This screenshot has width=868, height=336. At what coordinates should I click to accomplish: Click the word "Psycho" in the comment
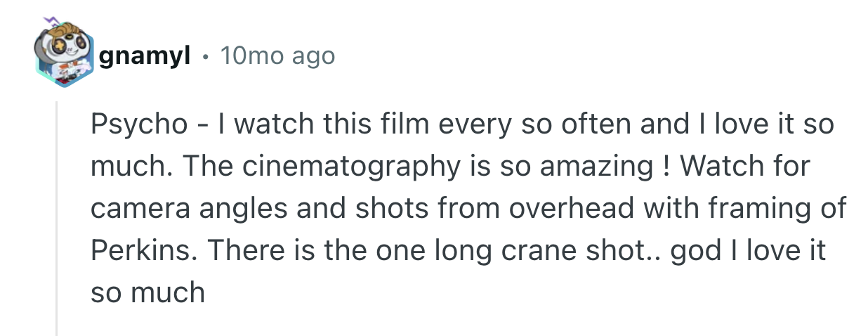139,126
